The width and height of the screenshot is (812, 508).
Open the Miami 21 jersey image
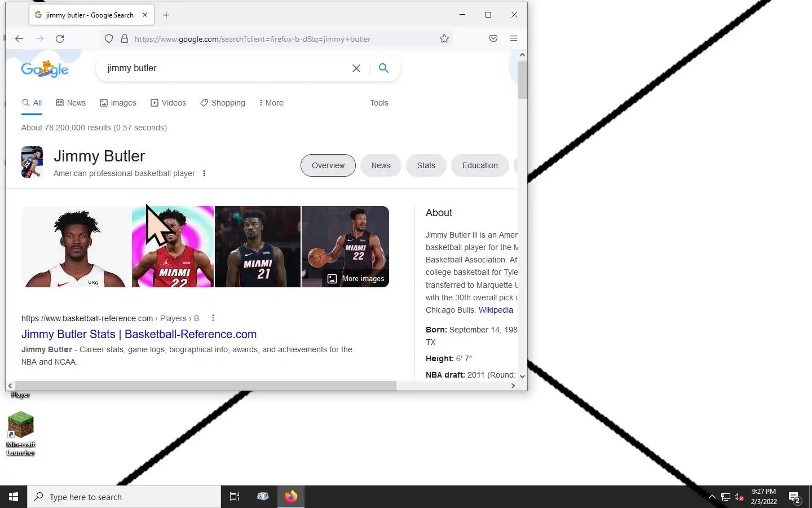tap(258, 247)
